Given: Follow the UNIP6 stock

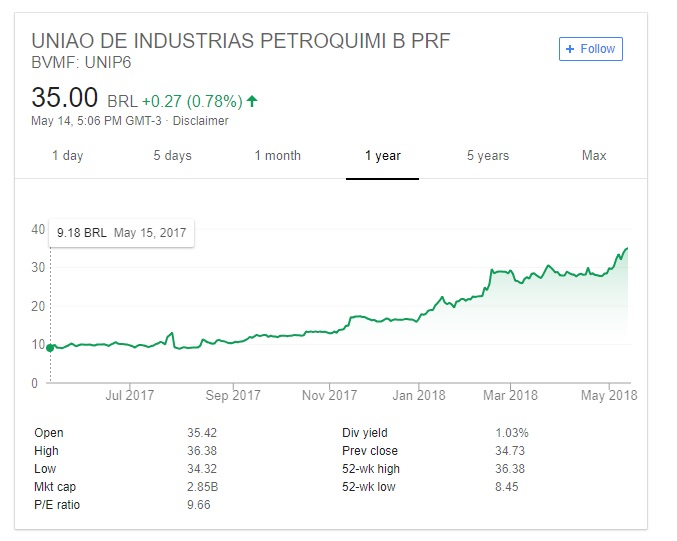Looking at the screenshot, I should (591, 49).
